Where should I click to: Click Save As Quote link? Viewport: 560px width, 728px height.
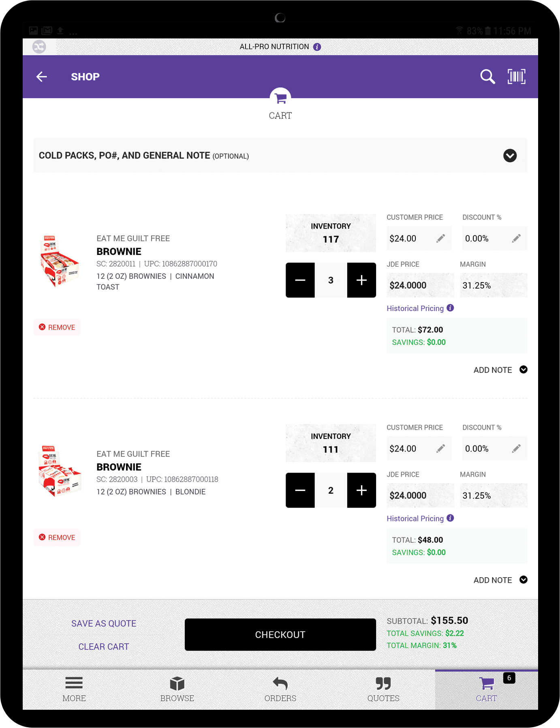pos(104,623)
